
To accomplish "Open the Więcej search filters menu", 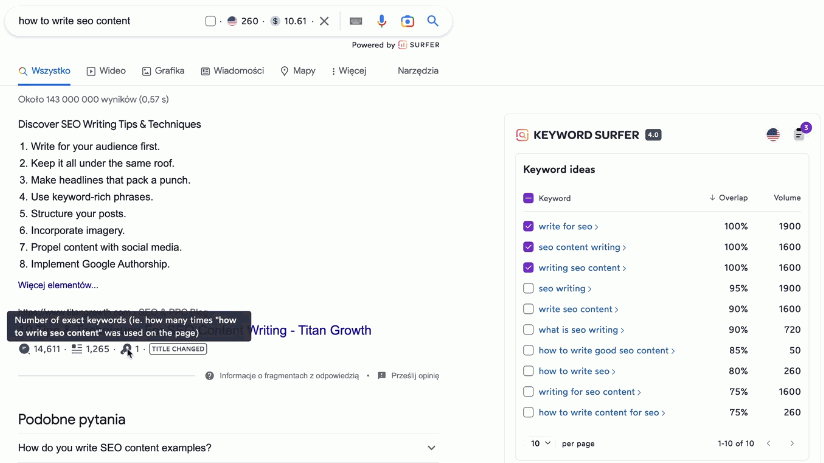I will [x=348, y=71].
